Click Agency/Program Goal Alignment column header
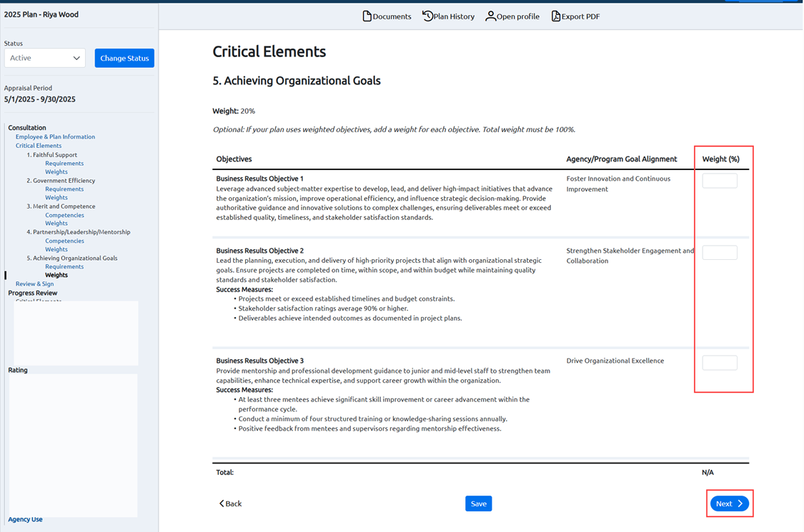This screenshot has height=532, width=804. pos(622,159)
